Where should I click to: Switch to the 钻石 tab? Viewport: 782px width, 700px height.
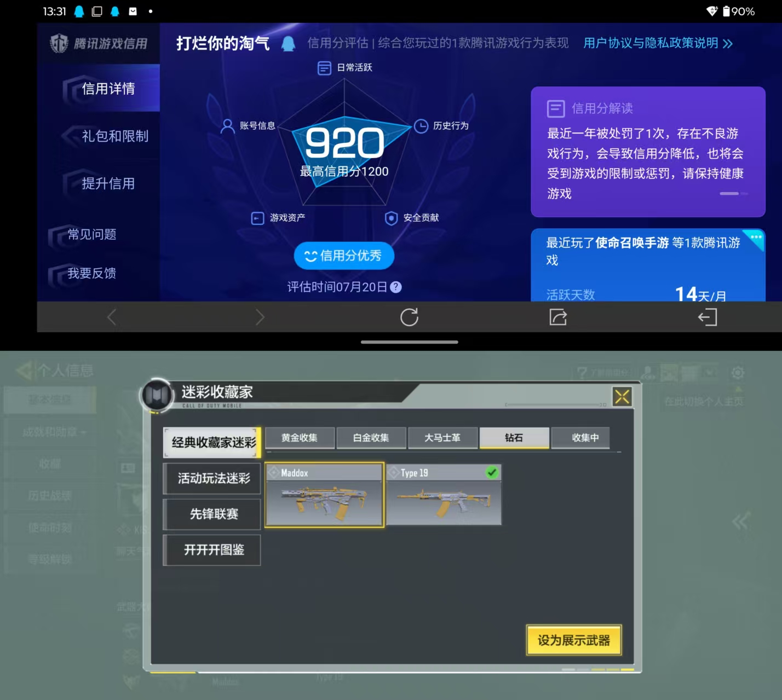click(514, 438)
